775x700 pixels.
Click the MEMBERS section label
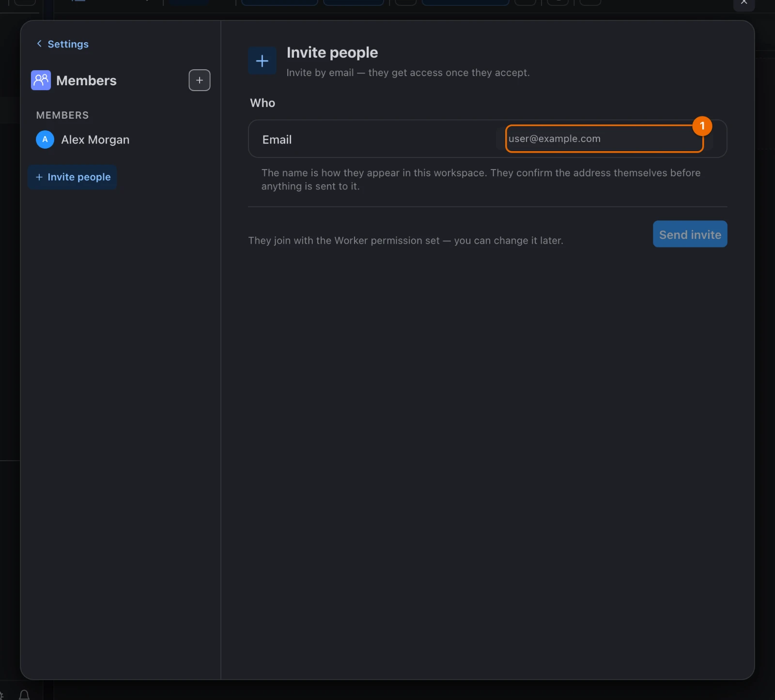pyautogui.click(x=62, y=115)
